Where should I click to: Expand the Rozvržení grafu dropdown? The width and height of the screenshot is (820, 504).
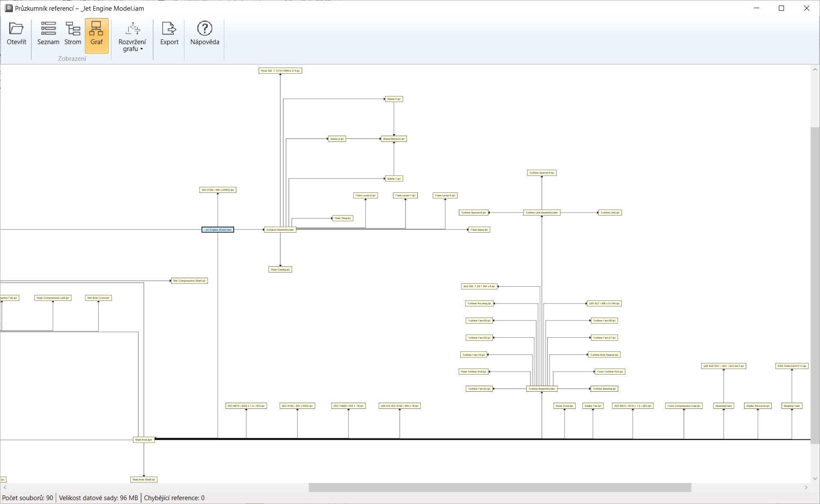pos(132,38)
